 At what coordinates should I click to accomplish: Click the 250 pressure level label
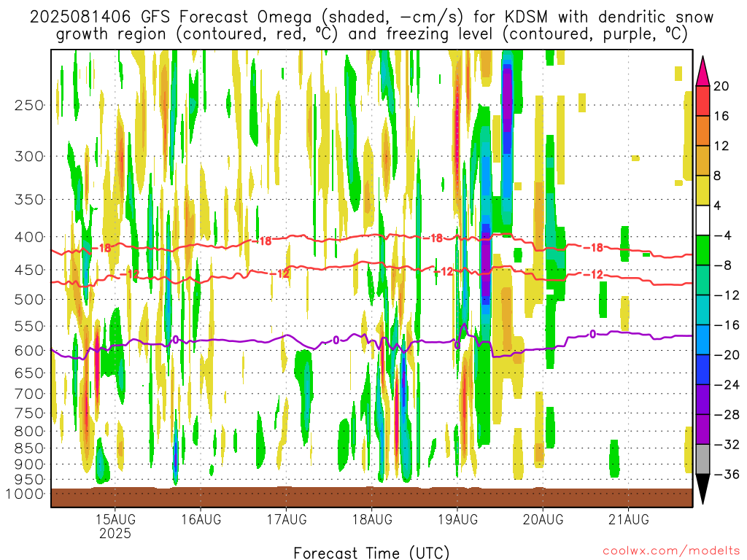(x=29, y=105)
